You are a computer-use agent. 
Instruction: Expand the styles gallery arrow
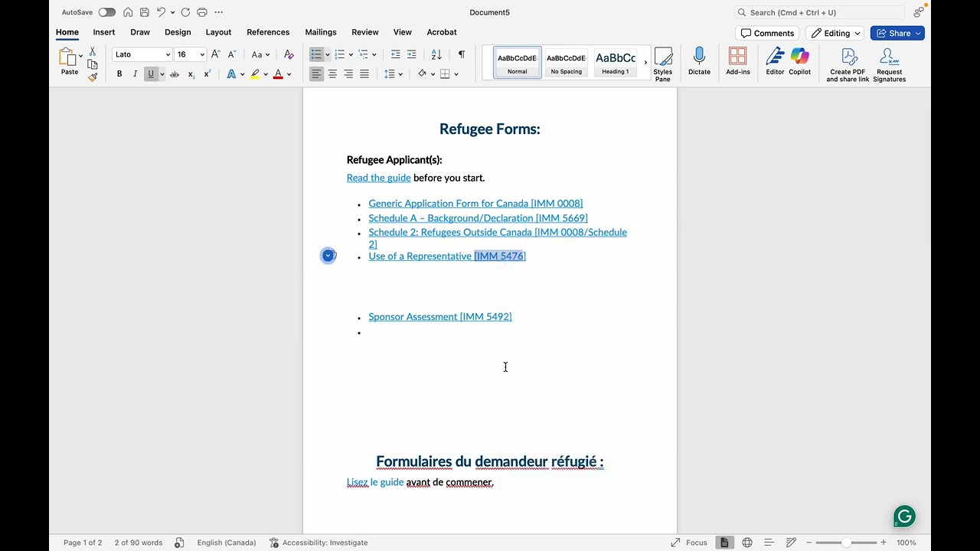645,62
